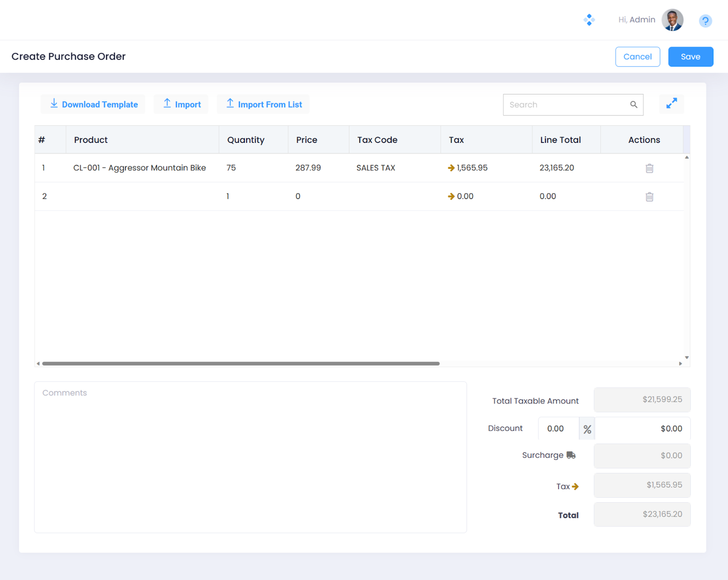Open the help question mark icon
The width and height of the screenshot is (728, 580).
(x=705, y=21)
